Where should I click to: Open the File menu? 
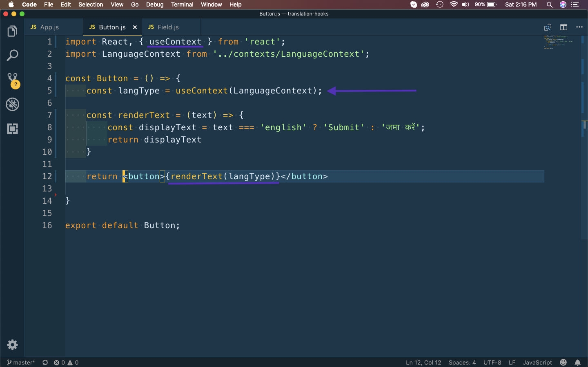click(49, 4)
